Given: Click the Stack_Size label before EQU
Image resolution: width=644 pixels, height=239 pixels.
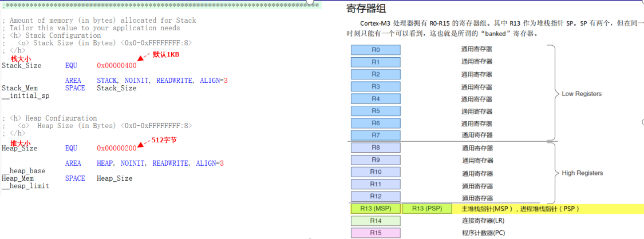Looking at the screenshot, I should pos(22,66).
